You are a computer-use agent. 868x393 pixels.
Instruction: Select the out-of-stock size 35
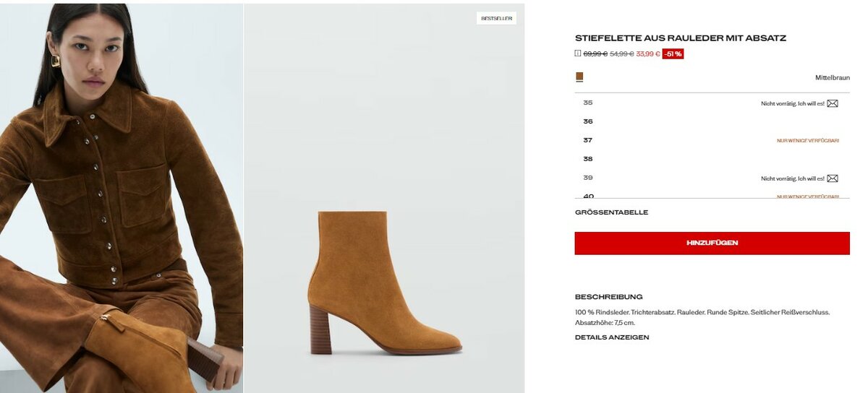[588, 103]
